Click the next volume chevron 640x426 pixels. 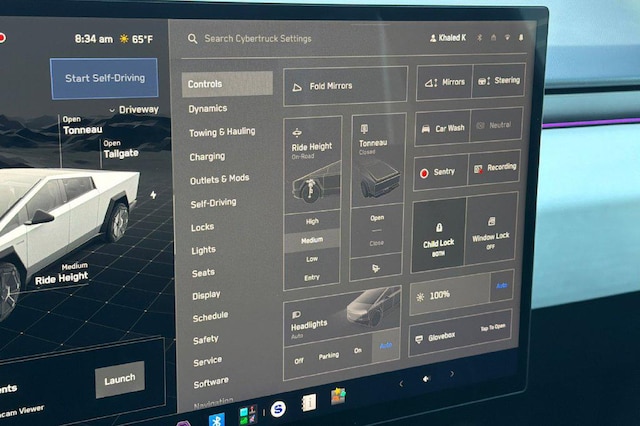(x=452, y=373)
